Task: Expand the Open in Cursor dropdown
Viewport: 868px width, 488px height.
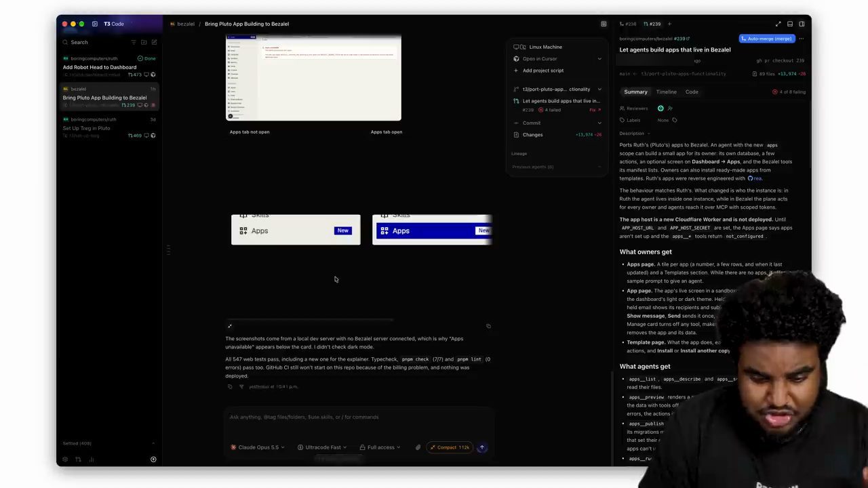Action: [x=599, y=59]
